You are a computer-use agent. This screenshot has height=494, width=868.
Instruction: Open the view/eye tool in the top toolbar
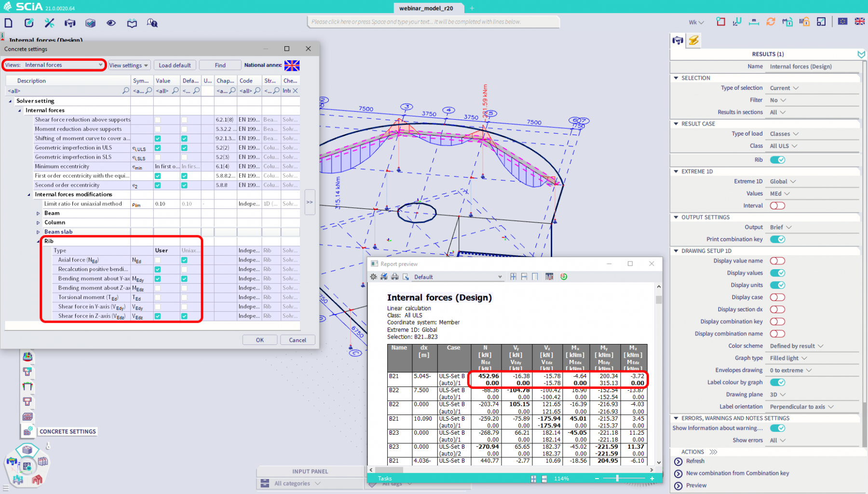coord(111,23)
